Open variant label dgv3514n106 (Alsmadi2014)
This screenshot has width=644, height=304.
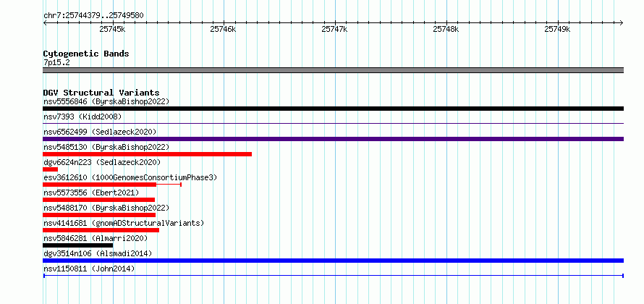pos(98,253)
